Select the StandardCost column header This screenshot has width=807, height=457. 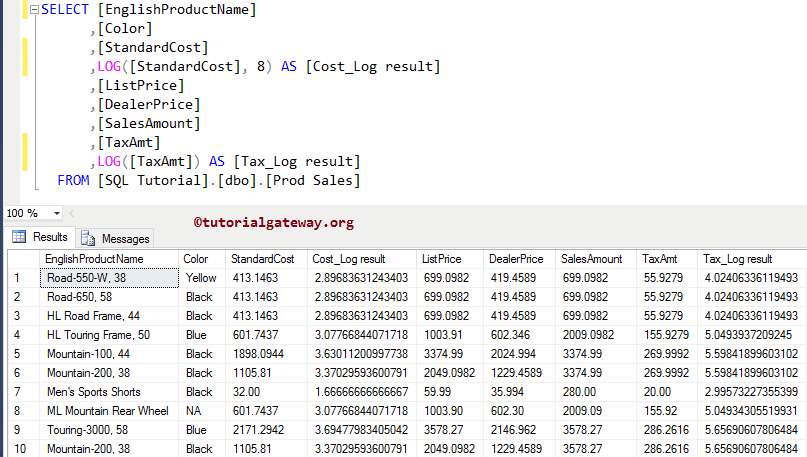pos(266,259)
